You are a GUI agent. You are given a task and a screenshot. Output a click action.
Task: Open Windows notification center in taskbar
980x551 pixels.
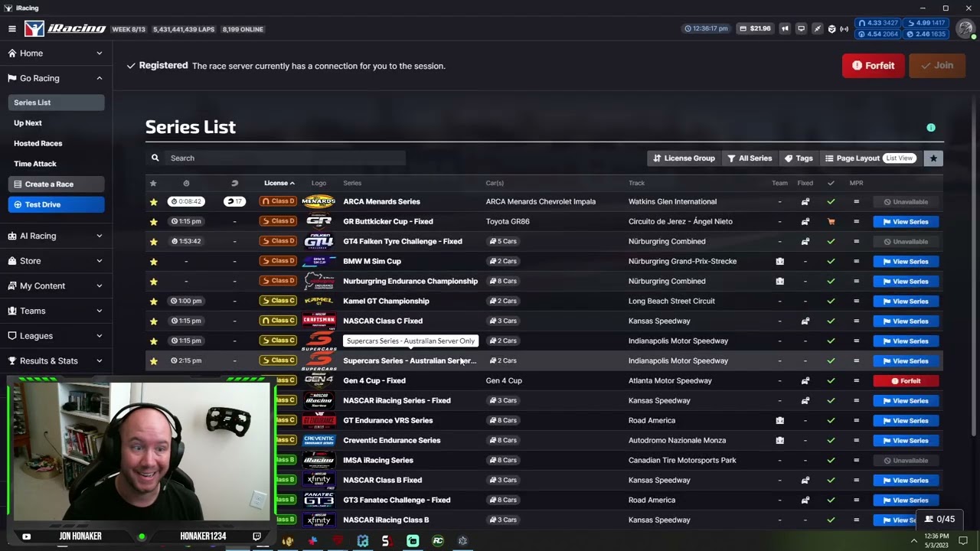pyautogui.click(x=963, y=540)
